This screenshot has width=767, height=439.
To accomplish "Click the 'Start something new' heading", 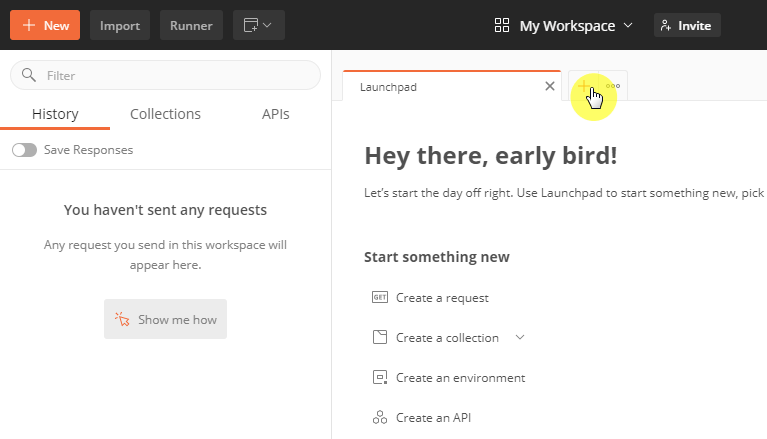I will click(x=437, y=257).
